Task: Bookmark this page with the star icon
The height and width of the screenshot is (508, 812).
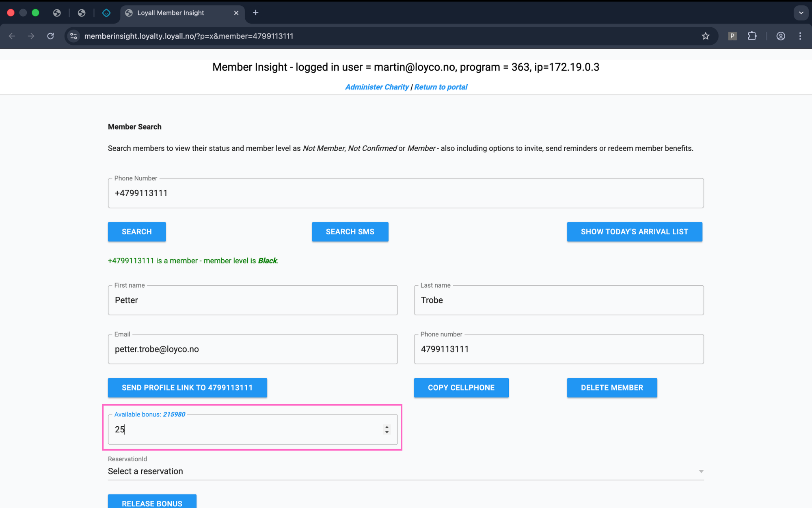Action: (706, 36)
